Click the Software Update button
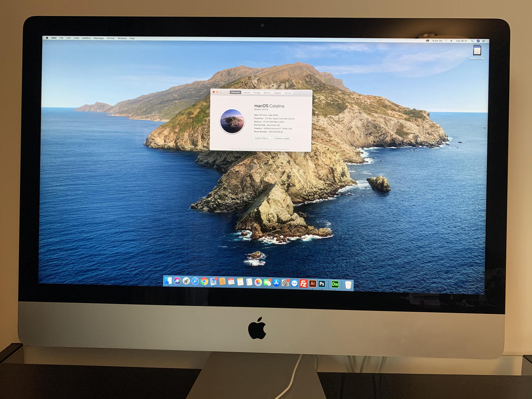Viewport: 532px width, 399px height. (x=282, y=138)
